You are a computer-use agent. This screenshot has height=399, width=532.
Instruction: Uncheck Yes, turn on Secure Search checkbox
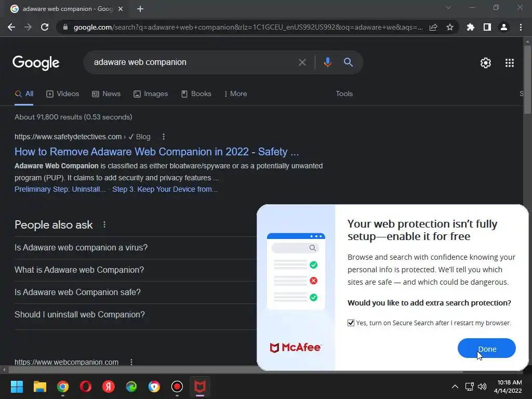[x=351, y=323]
